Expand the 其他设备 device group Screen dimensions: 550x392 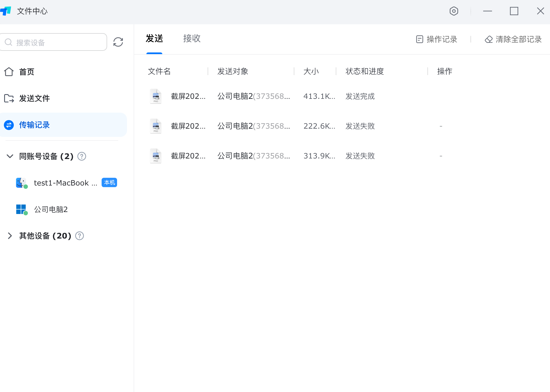pos(10,236)
